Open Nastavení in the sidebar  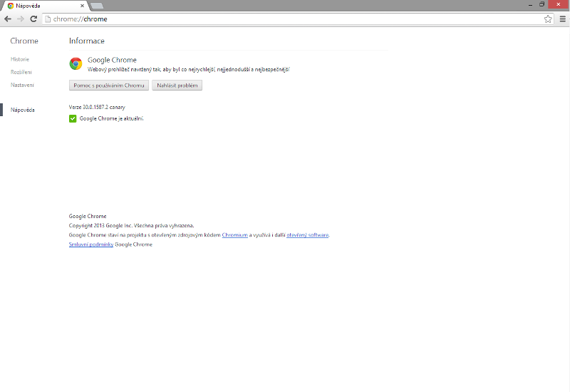[x=22, y=85]
